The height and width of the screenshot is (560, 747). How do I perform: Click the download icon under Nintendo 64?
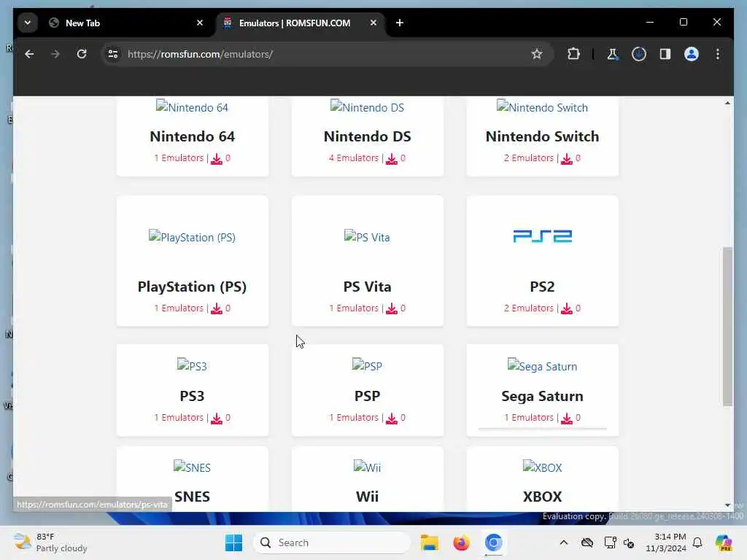tap(217, 158)
